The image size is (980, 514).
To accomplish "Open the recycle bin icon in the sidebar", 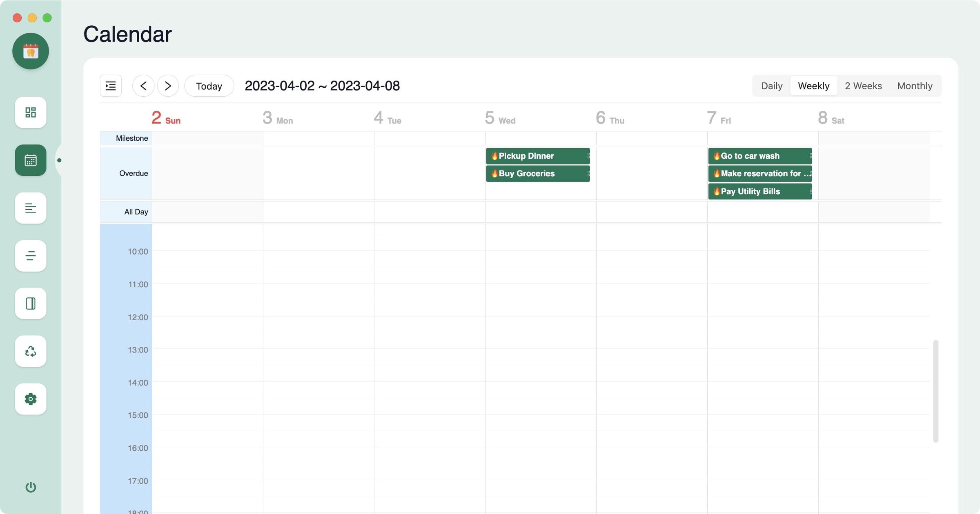I will [x=31, y=351].
